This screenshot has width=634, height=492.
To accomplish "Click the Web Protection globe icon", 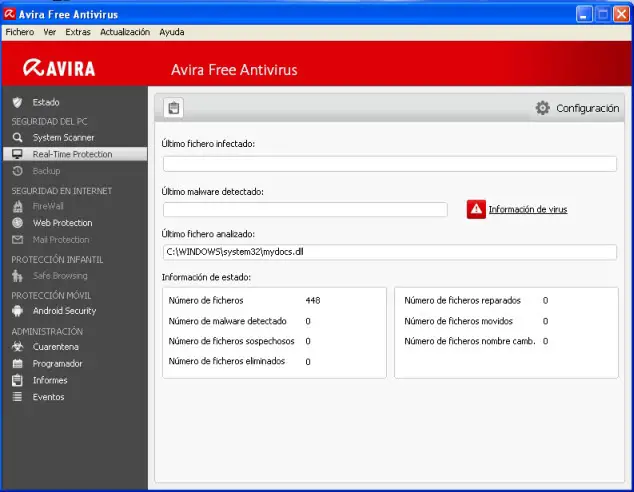I will click(x=17, y=223).
